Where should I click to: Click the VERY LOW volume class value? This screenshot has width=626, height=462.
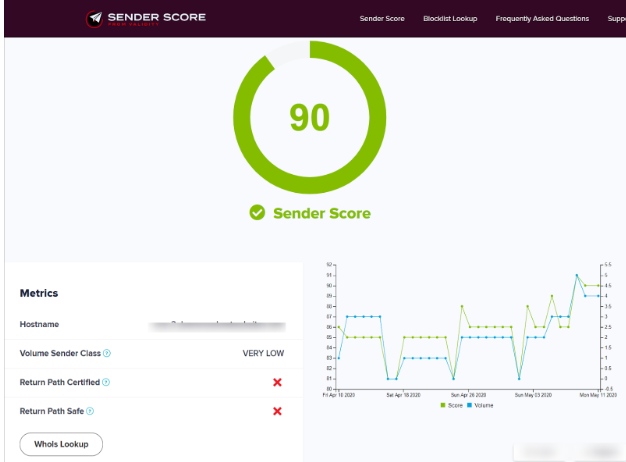click(x=263, y=353)
